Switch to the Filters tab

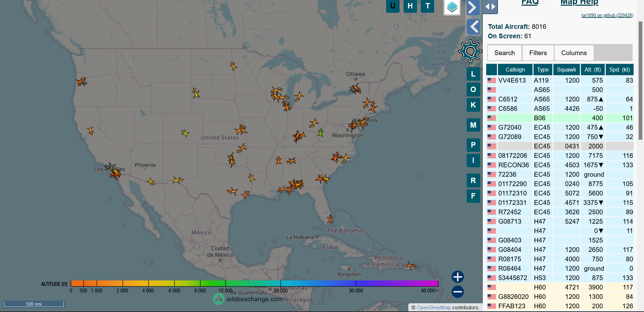coord(538,53)
